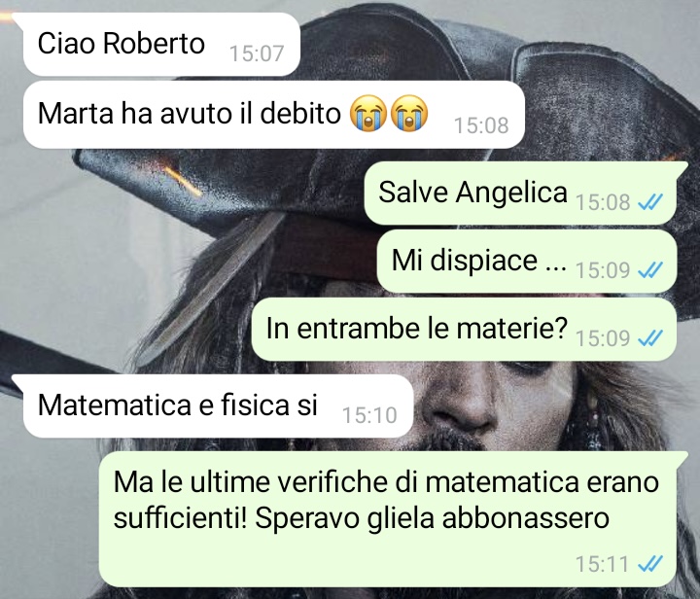Select the 'In entrambe le materie?' message
Screen dimensions: 700x599
click(465, 330)
